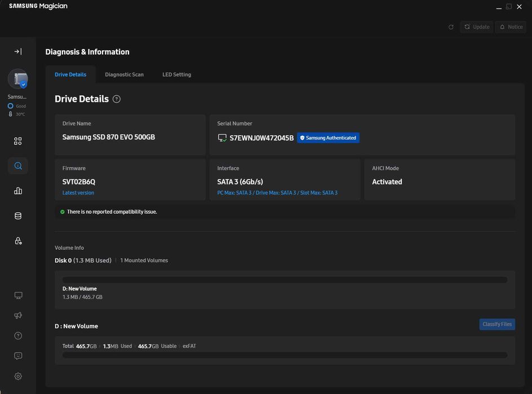Click the AHCI Mode Activated value
The width and height of the screenshot is (532, 394).
point(387,182)
